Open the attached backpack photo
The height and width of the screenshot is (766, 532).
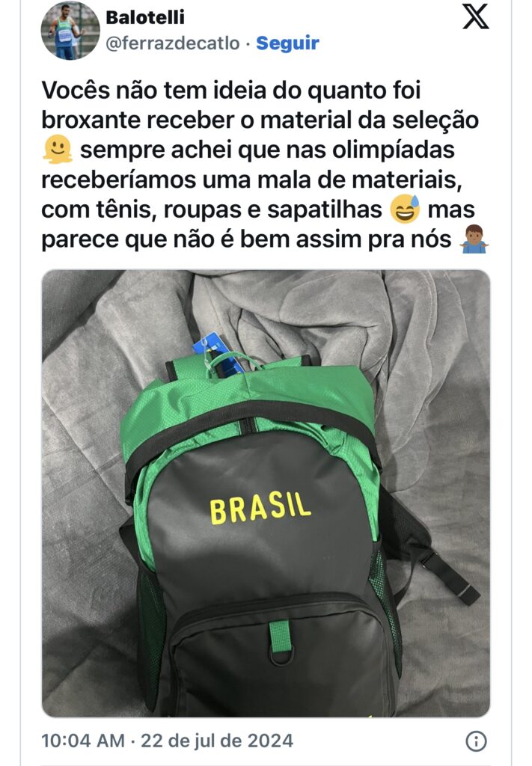(266, 494)
